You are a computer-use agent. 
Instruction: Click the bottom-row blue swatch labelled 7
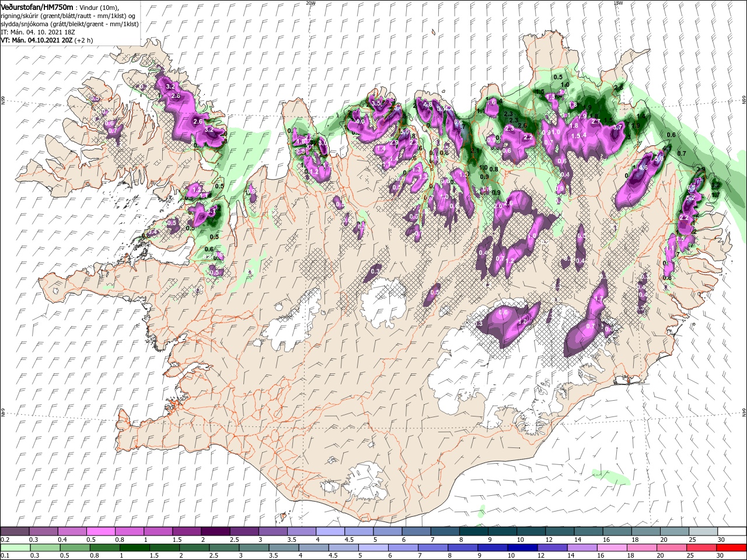click(433, 548)
